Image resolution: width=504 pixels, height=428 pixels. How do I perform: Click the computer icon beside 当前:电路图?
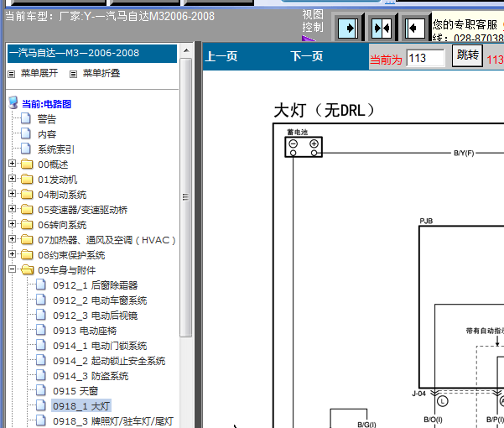click(x=13, y=103)
